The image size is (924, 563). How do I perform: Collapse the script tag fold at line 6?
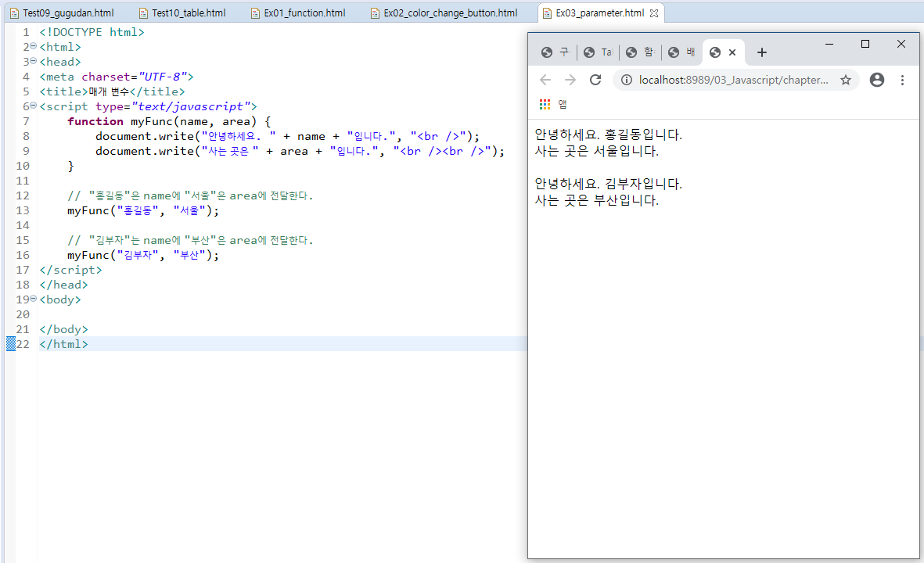click(x=34, y=106)
